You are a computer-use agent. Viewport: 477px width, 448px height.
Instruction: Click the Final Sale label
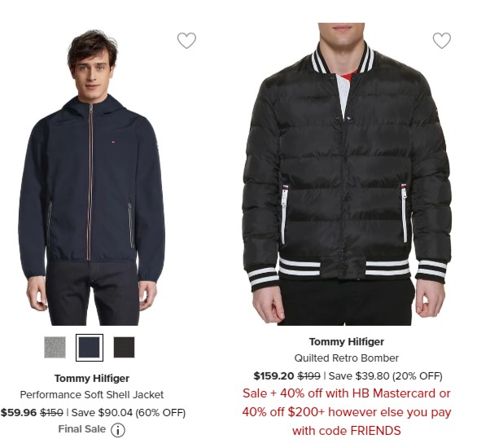[x=82, y=429]
